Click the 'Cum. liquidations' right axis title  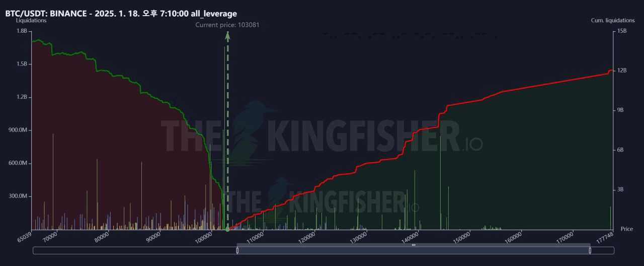pyautogui.click(x=613, y=21)
